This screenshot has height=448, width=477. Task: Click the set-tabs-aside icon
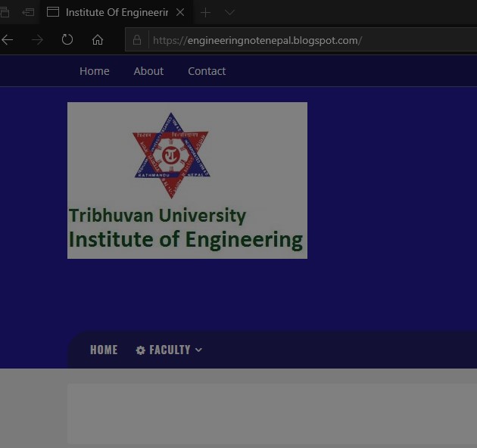[28, 12]
